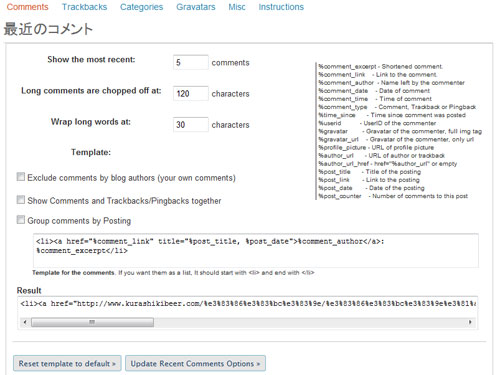Click the Template for the comments hint
Viewport: 500px width, 375px height.
[173, 273]
